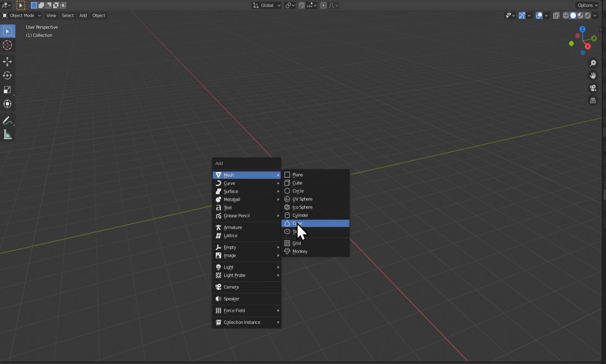Activate the Scale tool
Image resolution: width=606 pixels, height=364 pixels.
[x=8, y=90]
